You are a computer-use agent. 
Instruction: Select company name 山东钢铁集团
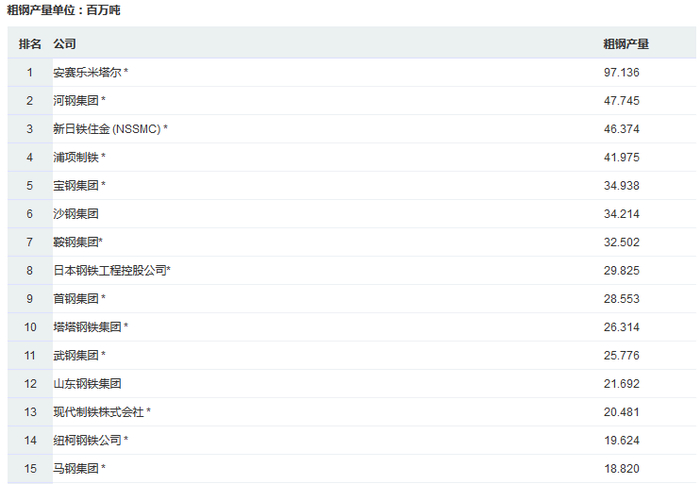(x=88, y=384)
